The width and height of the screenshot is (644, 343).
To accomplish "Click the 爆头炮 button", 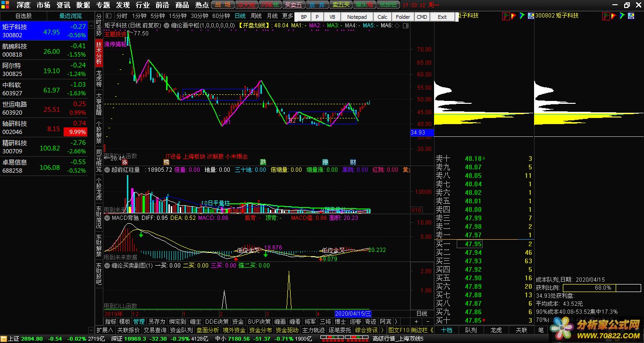I will pyautogui.click(x=365, y=5).
